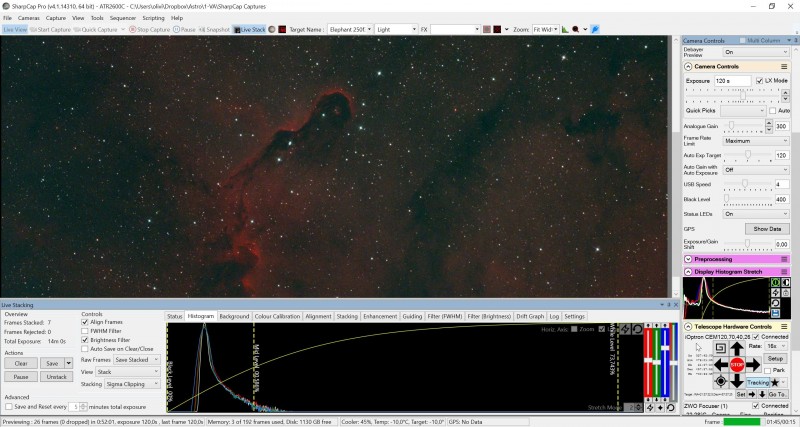Click the Tracking button
Image resolution: width=800 pixels, height=427 pixels.
click(758, 382)
